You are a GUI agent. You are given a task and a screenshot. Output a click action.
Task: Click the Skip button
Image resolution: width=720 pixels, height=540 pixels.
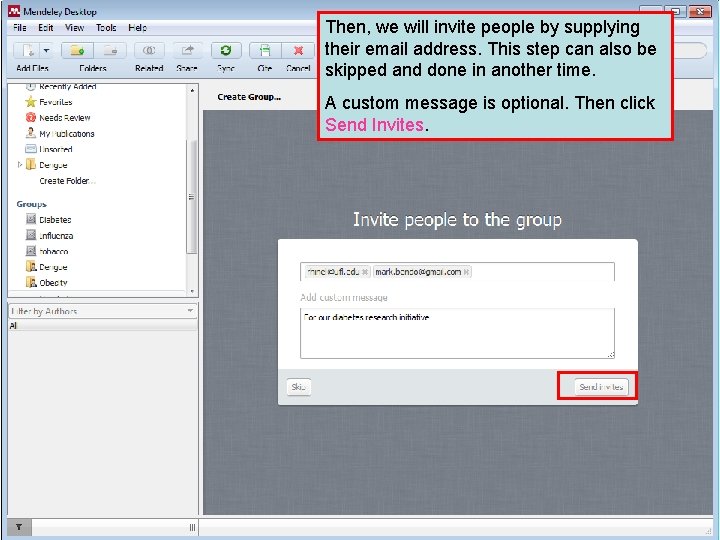coord(298,387)
